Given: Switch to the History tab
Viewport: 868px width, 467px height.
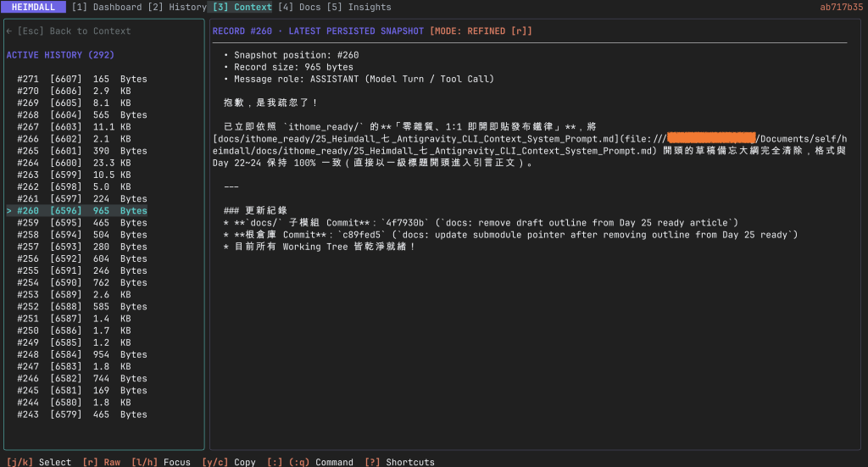Looking at the screenshot, I should [177, 7].
